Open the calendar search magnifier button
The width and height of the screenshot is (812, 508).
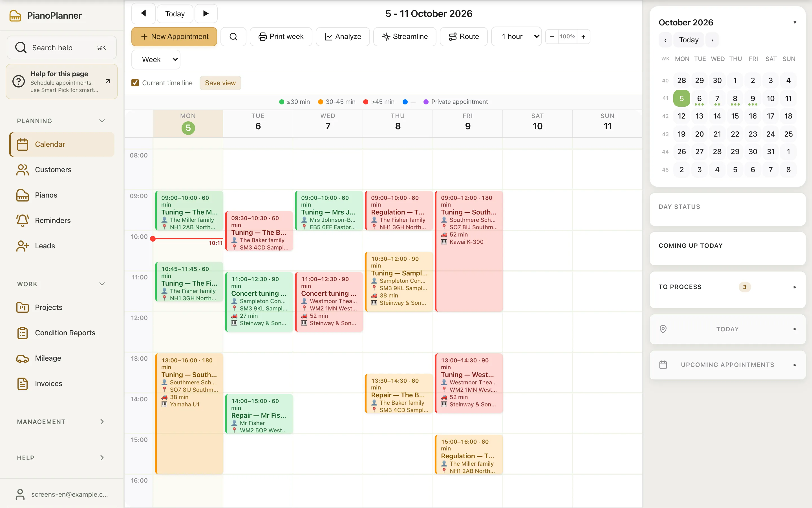point(233,36)
